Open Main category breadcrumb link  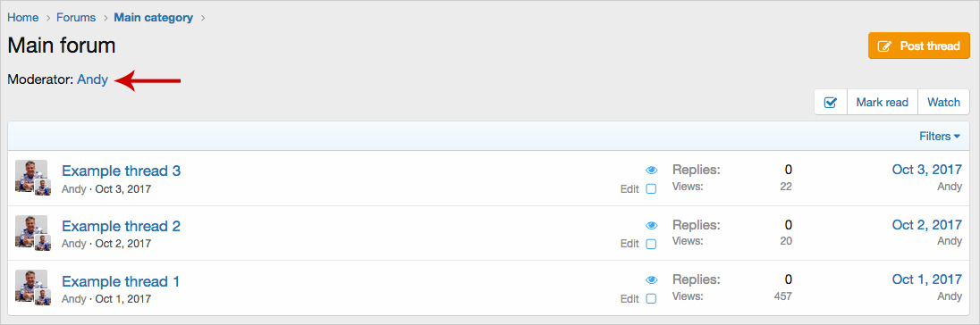(x=153, y=18)
